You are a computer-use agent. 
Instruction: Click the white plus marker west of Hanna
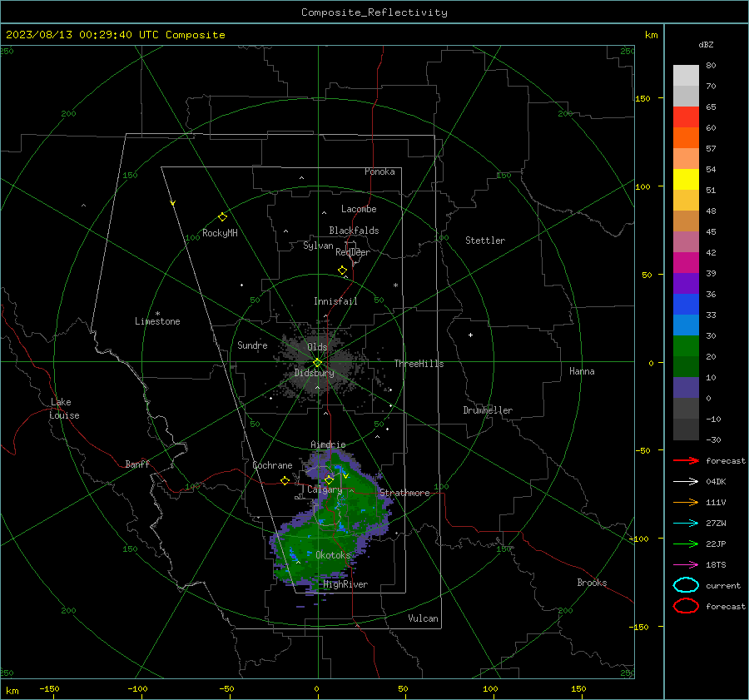(470, 335)
